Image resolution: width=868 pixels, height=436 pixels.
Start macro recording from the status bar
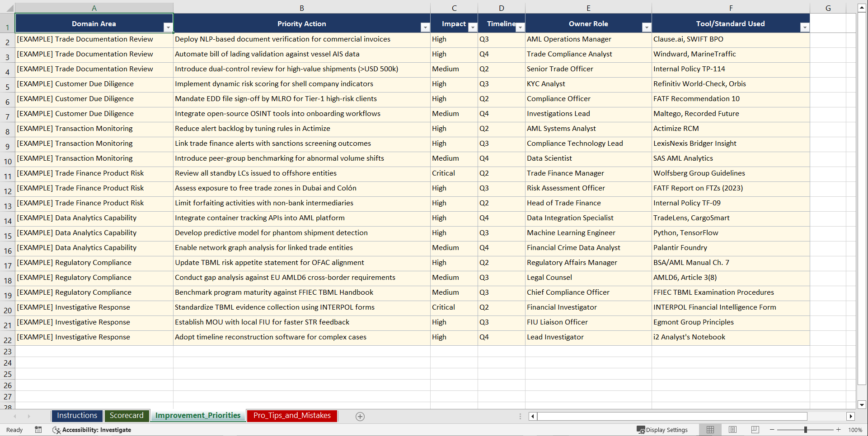click(x=38, y=430)
